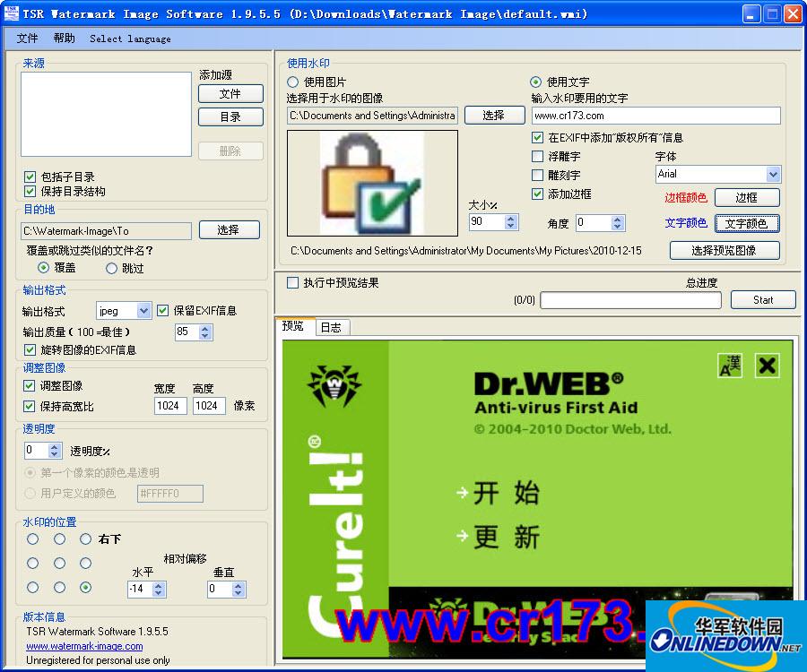The width and height of the screenshot is (807, 672).
Task: Select the top-left watermark position radio
Action: [x=33, y=538]
